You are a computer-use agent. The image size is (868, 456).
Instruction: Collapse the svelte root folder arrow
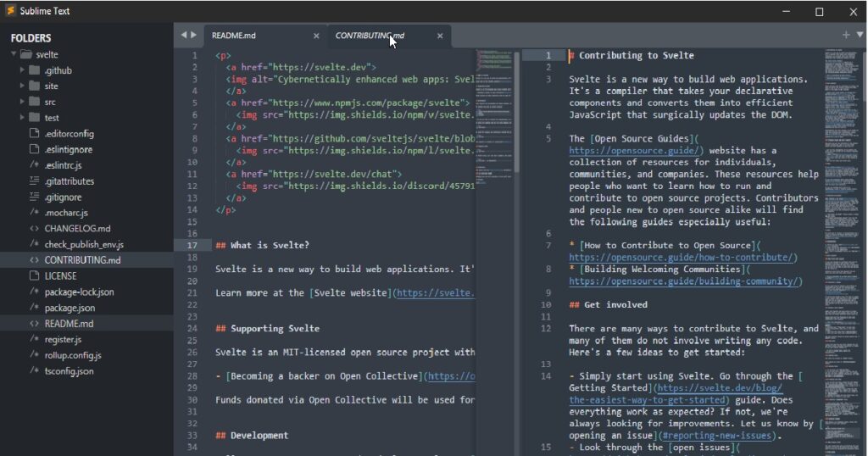tap(14, 54)
